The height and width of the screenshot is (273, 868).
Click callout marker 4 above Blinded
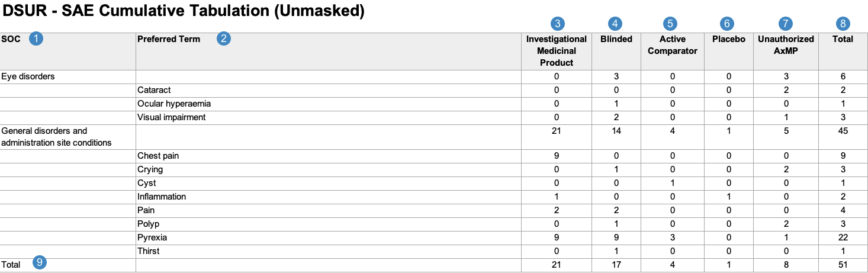[x=616, y=24]
